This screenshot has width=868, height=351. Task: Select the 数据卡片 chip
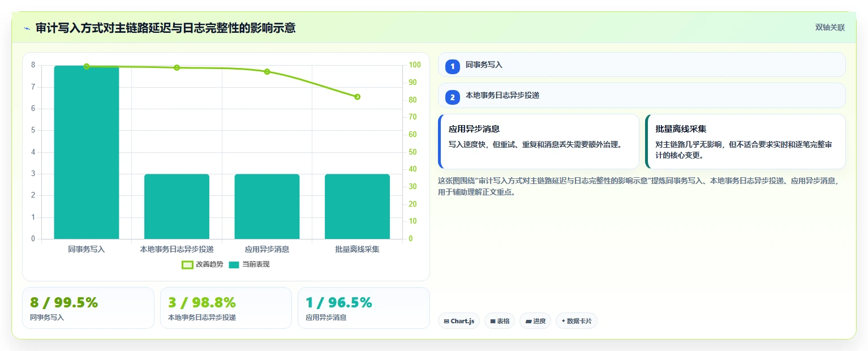click(x=577, y=321)
